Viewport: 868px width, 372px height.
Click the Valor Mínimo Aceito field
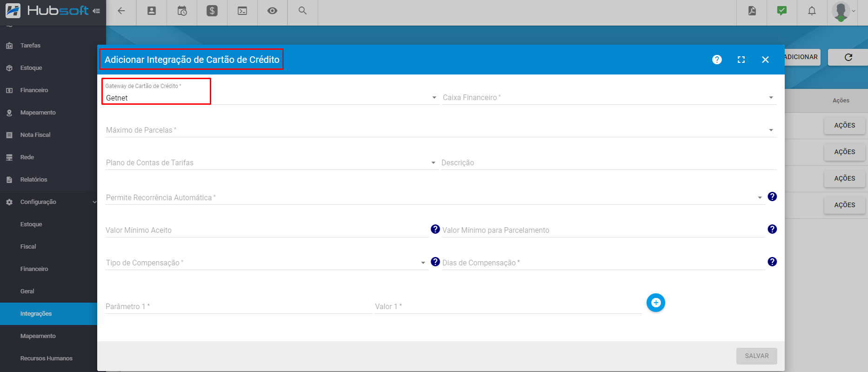coord(267,230)
